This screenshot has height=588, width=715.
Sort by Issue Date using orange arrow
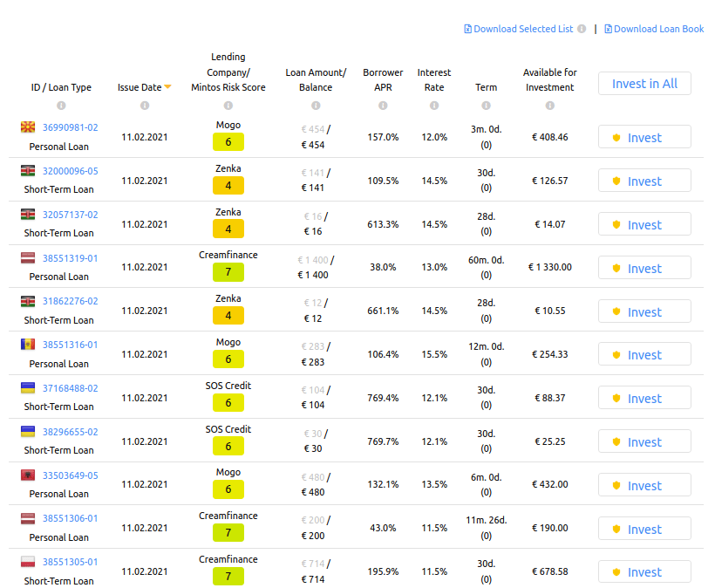click(x=167, y=86)
